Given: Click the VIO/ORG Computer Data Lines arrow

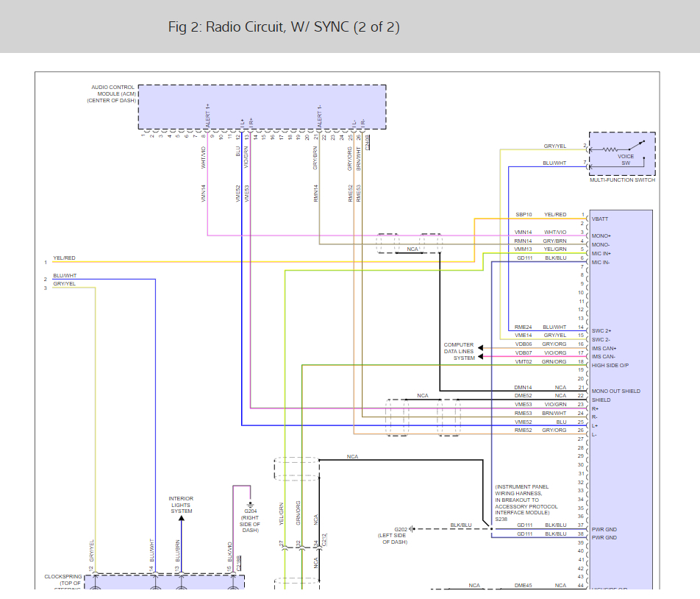Looking at the screenshot, I should [x=480, y=356].
